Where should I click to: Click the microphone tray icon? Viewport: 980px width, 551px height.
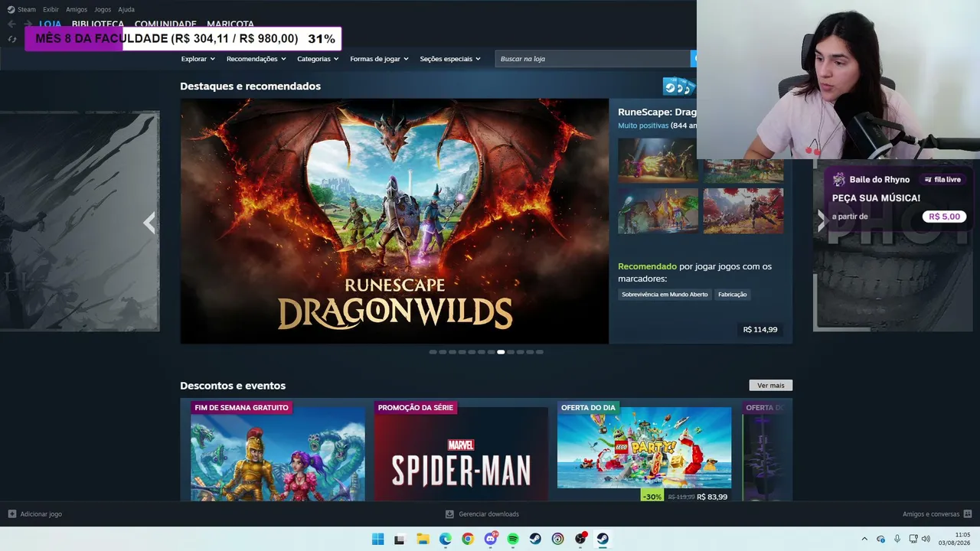click(x=897, y=539)
